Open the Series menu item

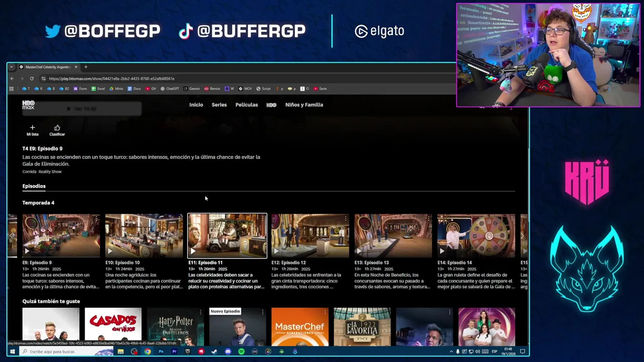219,105
